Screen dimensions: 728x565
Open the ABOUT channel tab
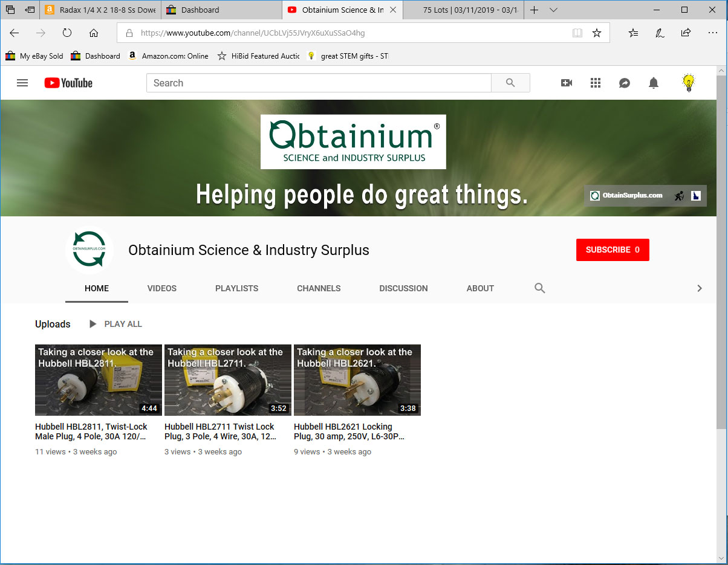(480, 288)
